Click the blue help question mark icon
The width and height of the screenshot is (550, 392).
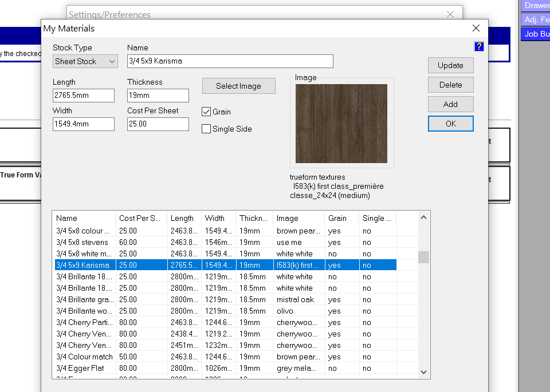click(479, 47)
